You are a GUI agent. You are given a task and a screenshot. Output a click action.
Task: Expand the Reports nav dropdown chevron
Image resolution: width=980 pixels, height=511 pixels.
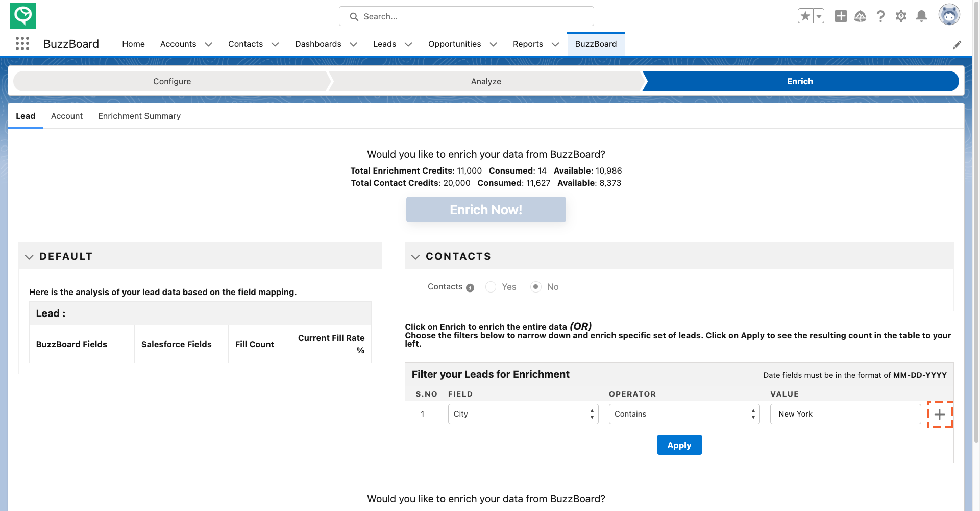pos(555,44)
